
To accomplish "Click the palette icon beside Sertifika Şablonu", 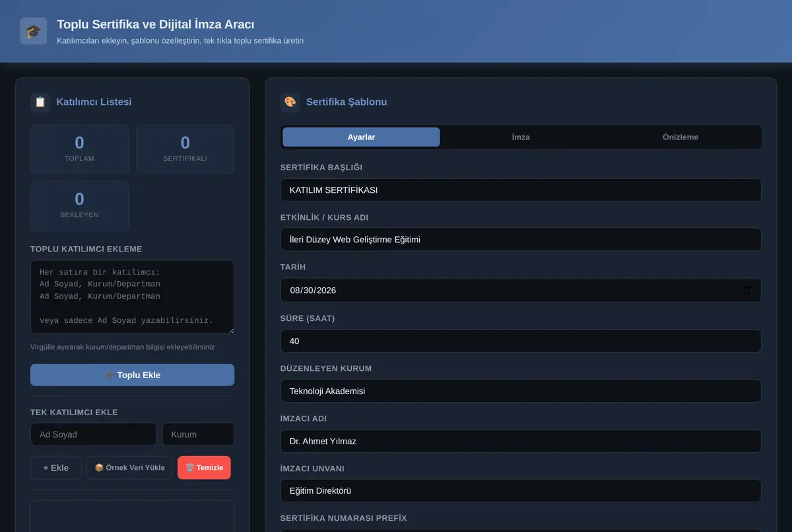I will (290, 102).
